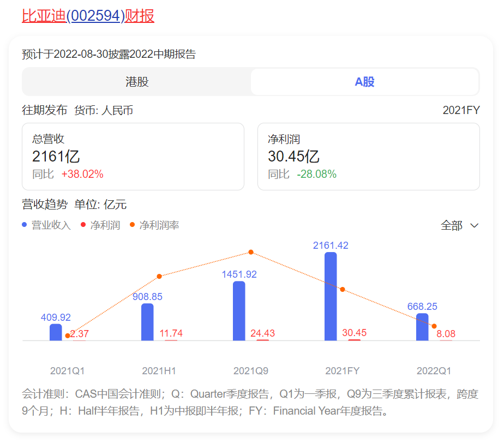
Task: Click the 409.92 revenue value label
Action: click(56, 318)
